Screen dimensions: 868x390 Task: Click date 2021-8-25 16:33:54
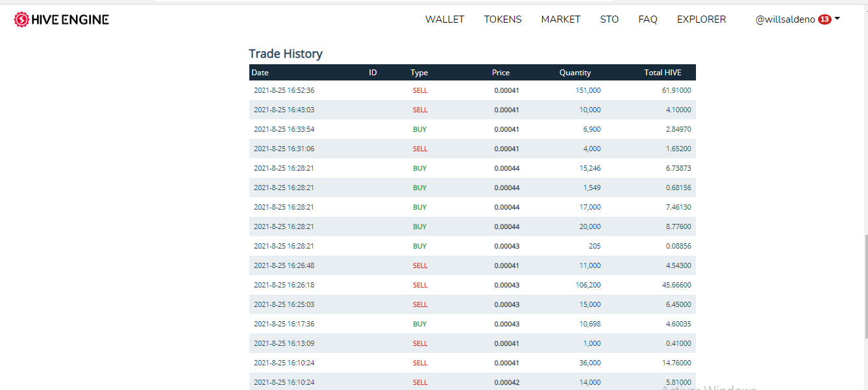point(284,129)
